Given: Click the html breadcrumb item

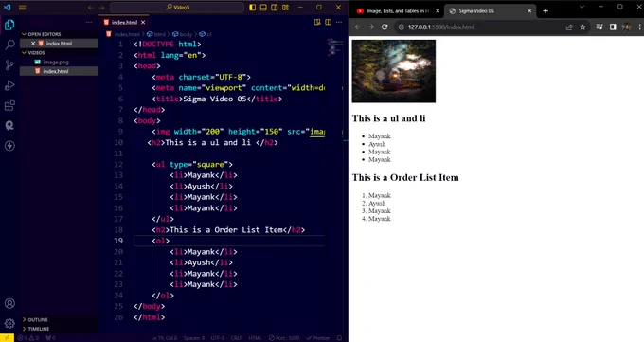Looking at the screenshot, I should click(156, 34).
